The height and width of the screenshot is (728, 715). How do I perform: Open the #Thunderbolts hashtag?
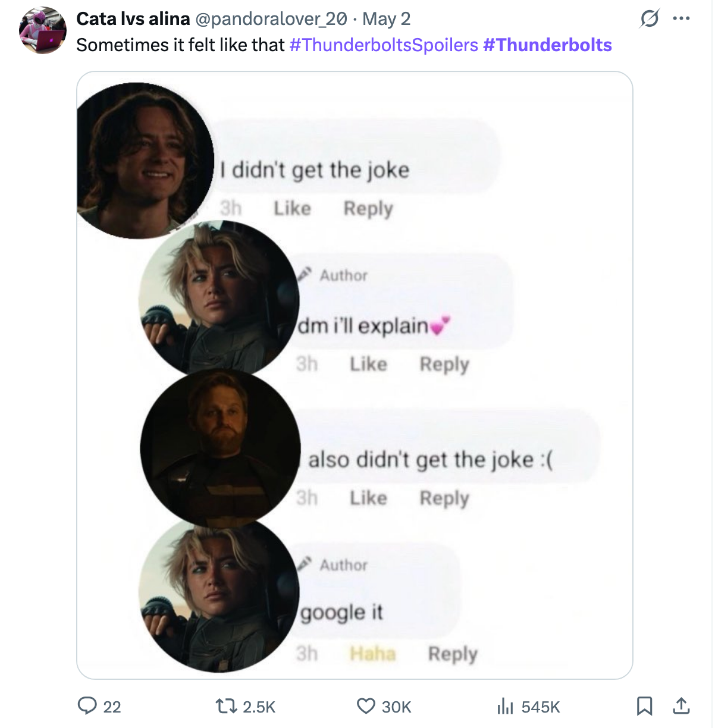tap(546, 45)
